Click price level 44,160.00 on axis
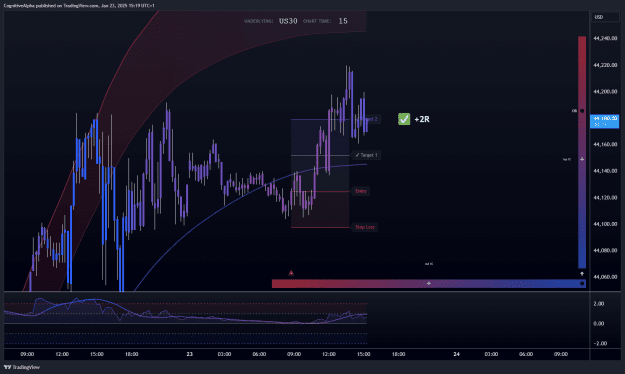 (605, 144)
